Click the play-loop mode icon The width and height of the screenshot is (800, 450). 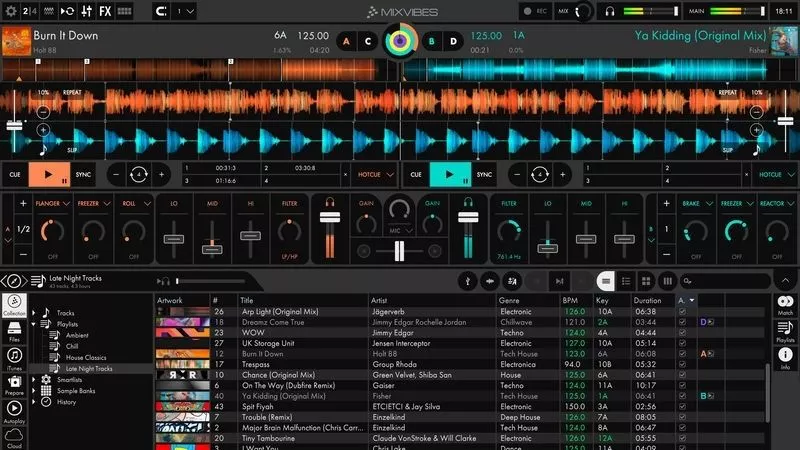[67, 11]
